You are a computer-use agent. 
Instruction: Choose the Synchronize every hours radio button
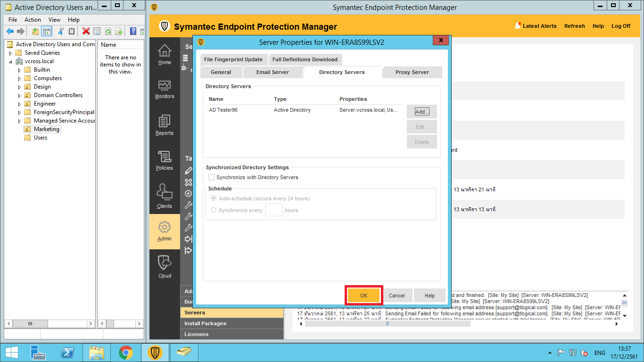click(214, 210)
